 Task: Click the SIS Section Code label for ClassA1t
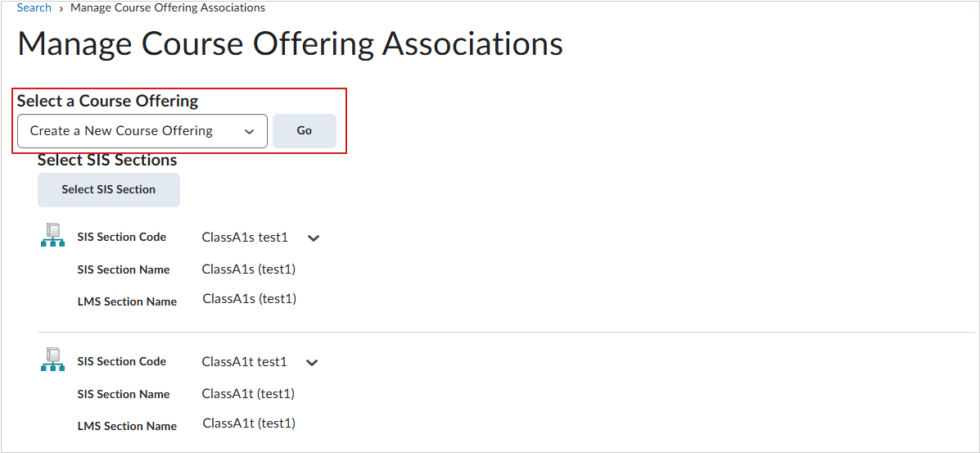pyautogui.click(x=122, y=362)
